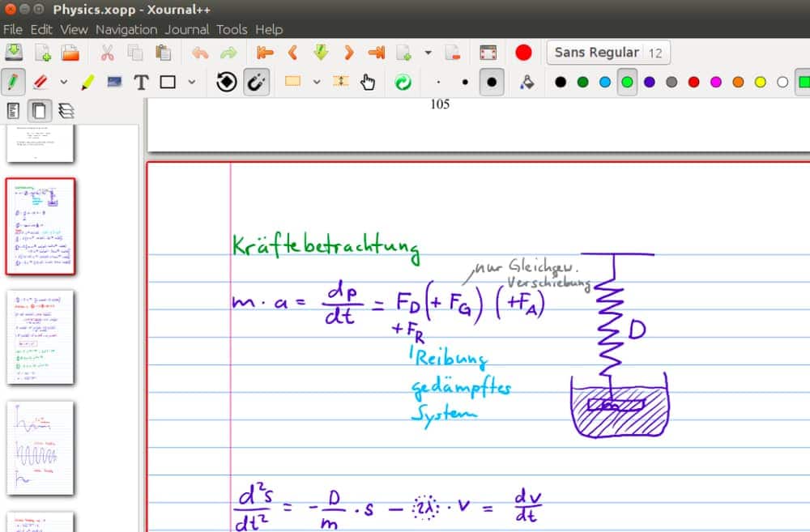Jump to the first page
Screen dimensions: 810x532
(x=265, y=53)
